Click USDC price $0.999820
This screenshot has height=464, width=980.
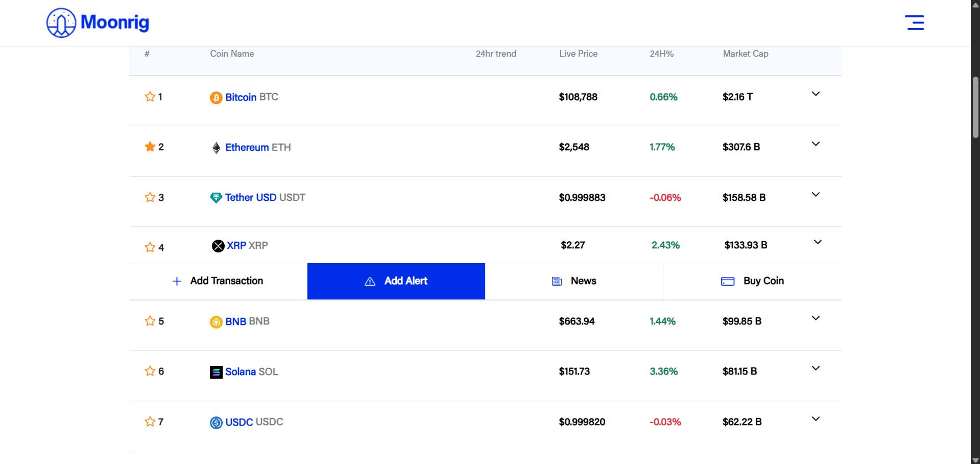click(x=582, y=422)
